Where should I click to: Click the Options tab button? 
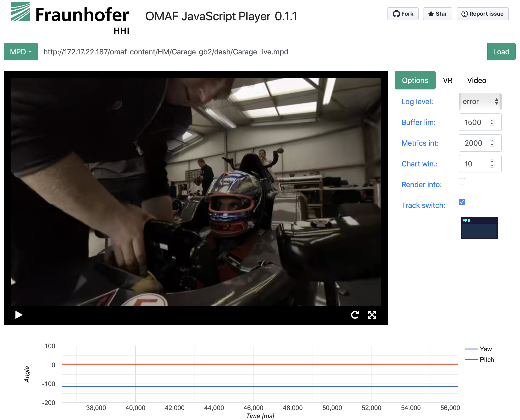pos(415,80)
